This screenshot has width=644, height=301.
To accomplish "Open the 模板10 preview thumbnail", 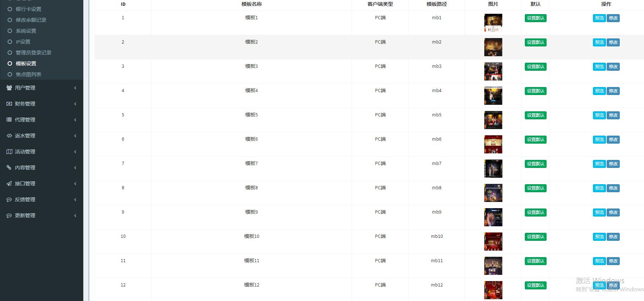I will [493, 242].
